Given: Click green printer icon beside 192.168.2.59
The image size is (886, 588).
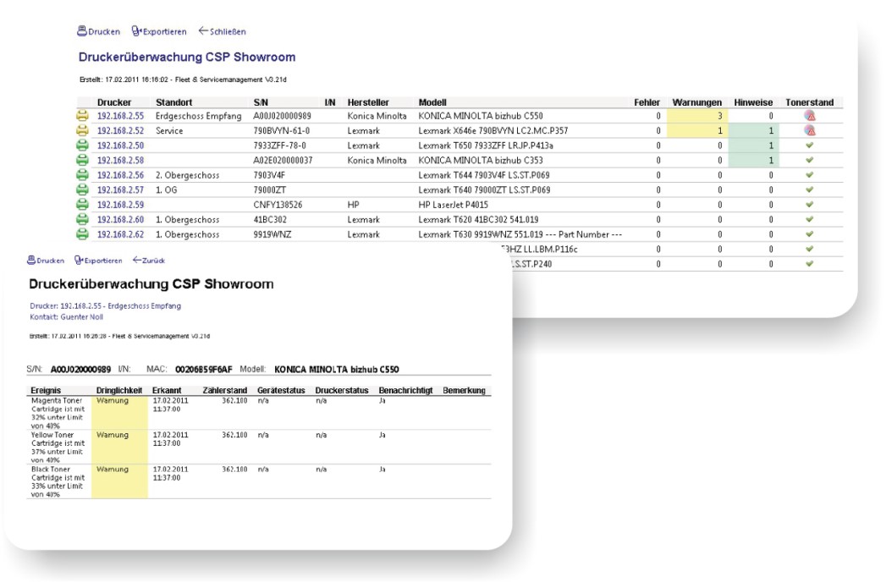Looking at the screenshot, I should tap(83, 204).
